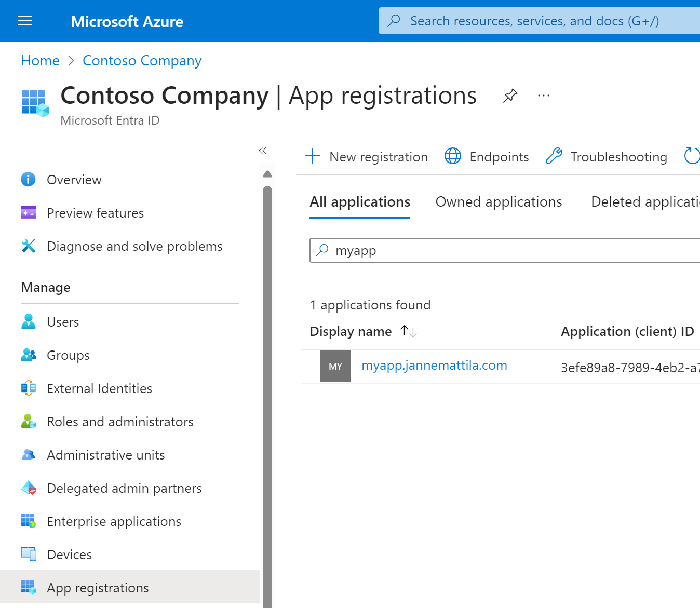Click the Roles and administrators icon
700x608 pixels.
(29, 422)
